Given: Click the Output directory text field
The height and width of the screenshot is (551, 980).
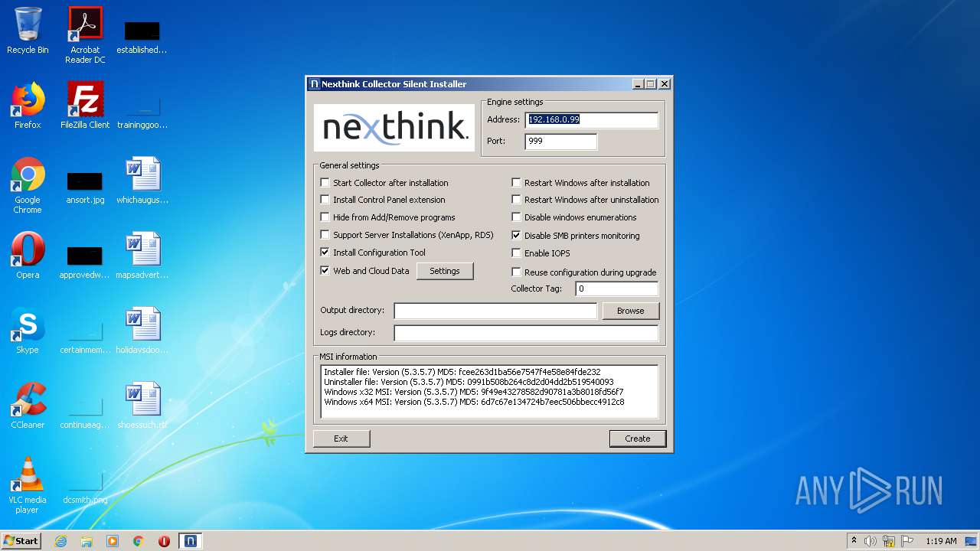Looking at the screenshot, I should coord(495,311).
